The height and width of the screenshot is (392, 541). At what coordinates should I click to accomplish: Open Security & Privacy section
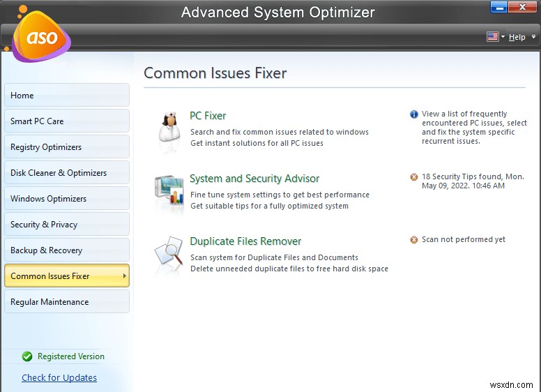pyautogui.click(x=67, y=225)
